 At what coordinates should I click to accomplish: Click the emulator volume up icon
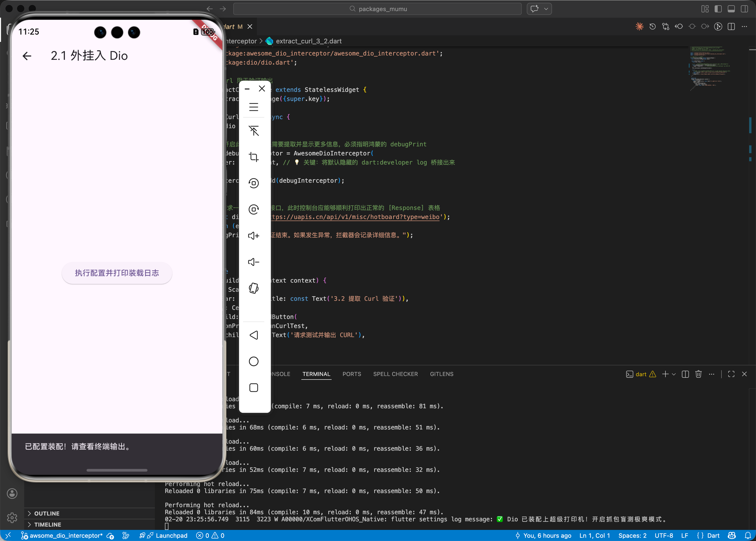coord(254,236)
